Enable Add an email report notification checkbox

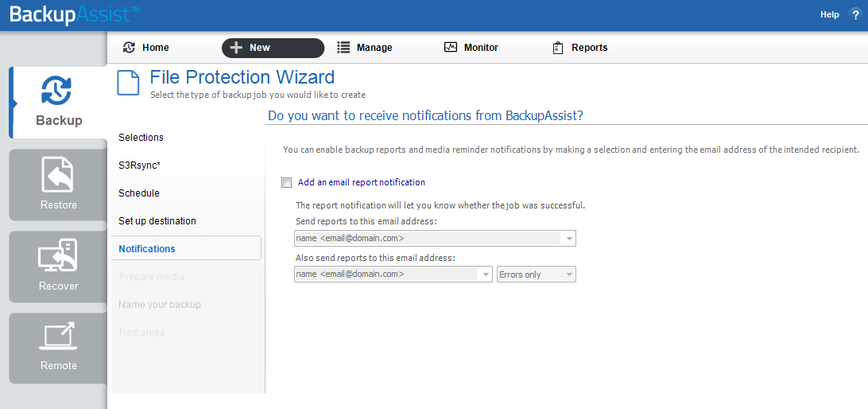(x=286, y=182)
